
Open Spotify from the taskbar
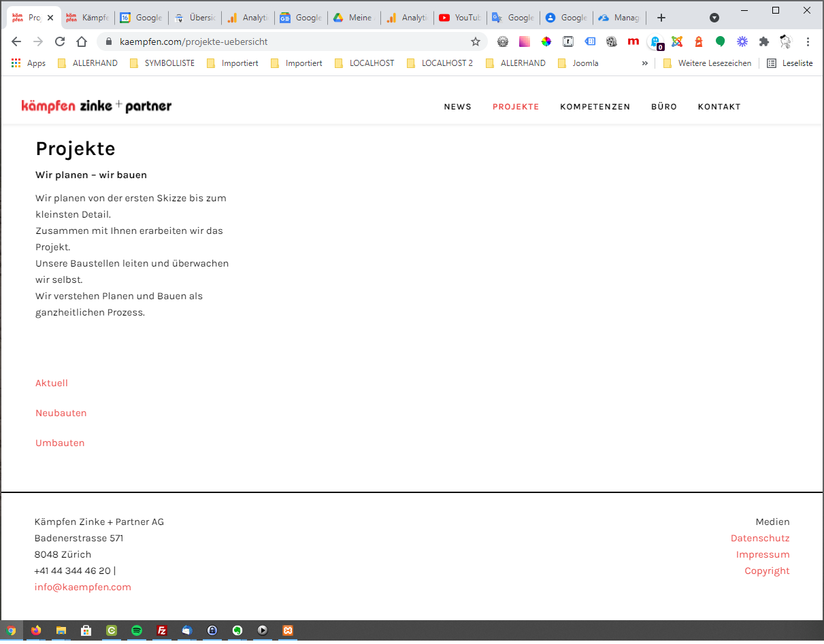coord(137,630)
